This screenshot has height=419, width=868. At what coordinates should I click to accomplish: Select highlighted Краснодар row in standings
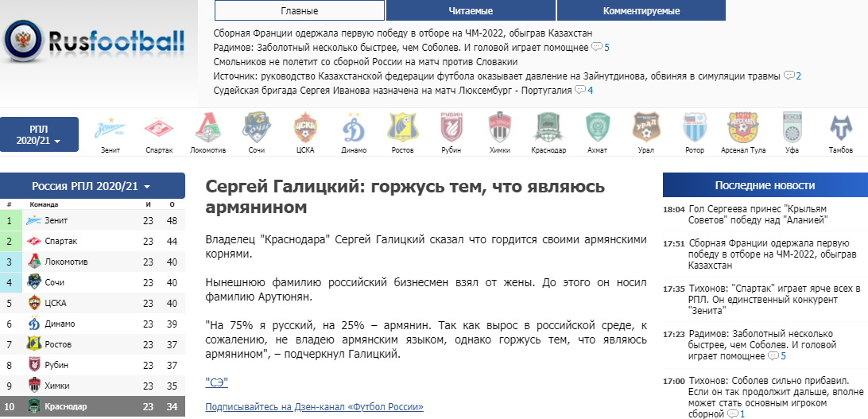point(92,406)
